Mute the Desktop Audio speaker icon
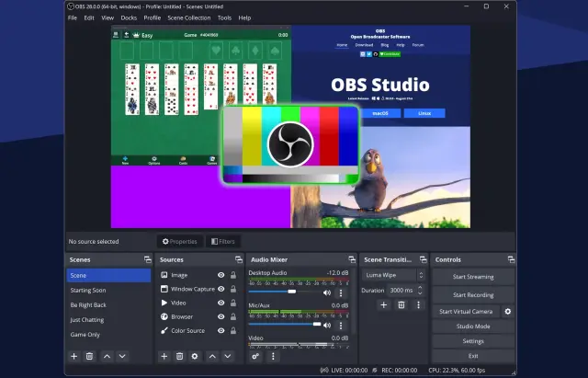The image size is (588, 378). [327, 292]
